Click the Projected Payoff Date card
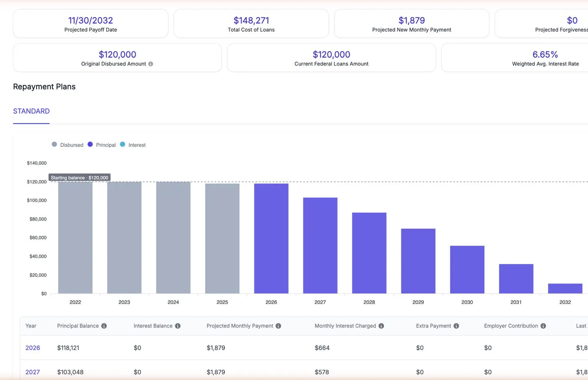The image size is (588, 380). tap(91, 24)
